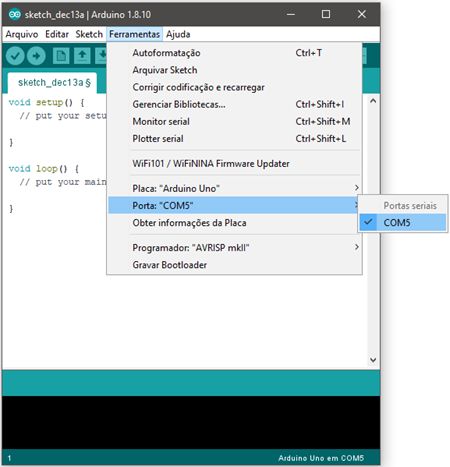Image resolution: width=450 pixels, height=467 pixels.
Task: Expand the Porta "COM5" submenu
Action: click(233, 205)
